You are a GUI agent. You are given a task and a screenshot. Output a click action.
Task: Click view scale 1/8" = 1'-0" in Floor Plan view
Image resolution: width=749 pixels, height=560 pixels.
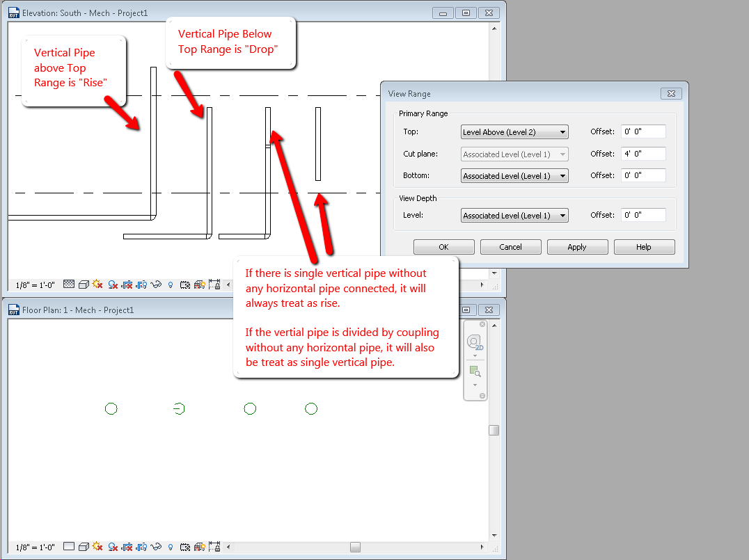[x=36, y=547]
